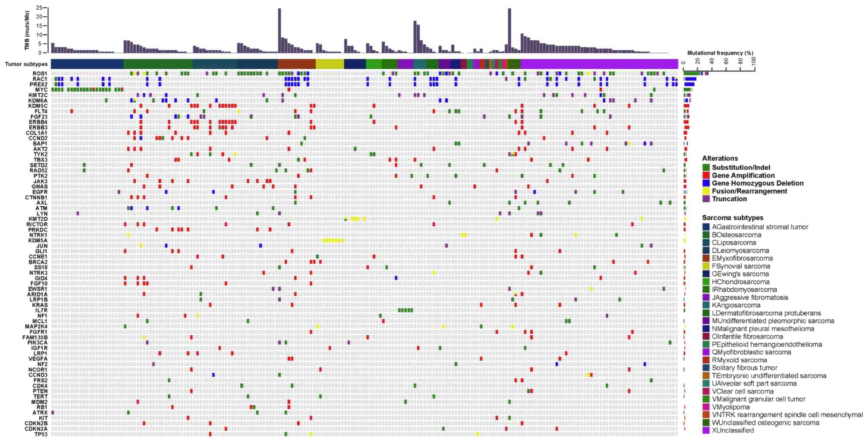Select the Synovial sarcoma subtype swatch
The image size is (868, 444).
[706, 266]
